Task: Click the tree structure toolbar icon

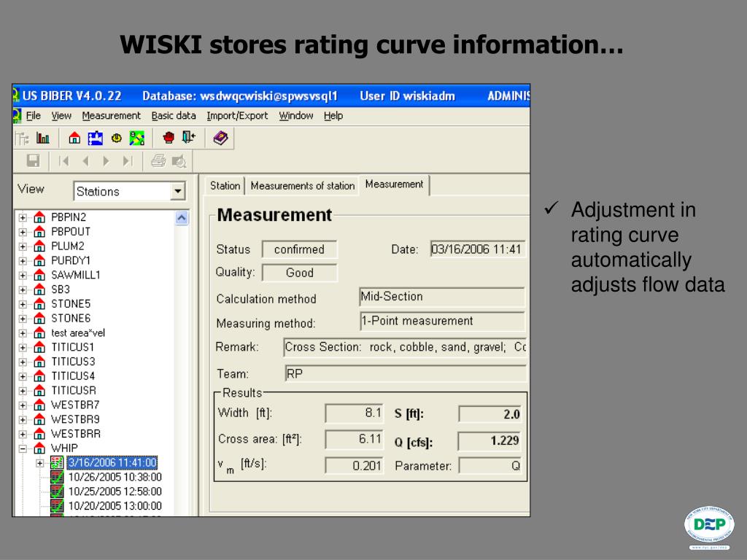Action: coord(22,138)
